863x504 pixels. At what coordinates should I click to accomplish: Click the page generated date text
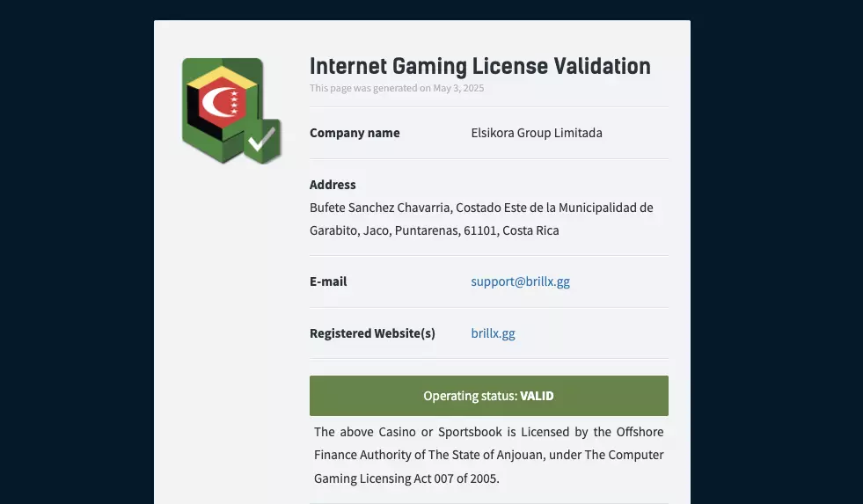[397, 88]
